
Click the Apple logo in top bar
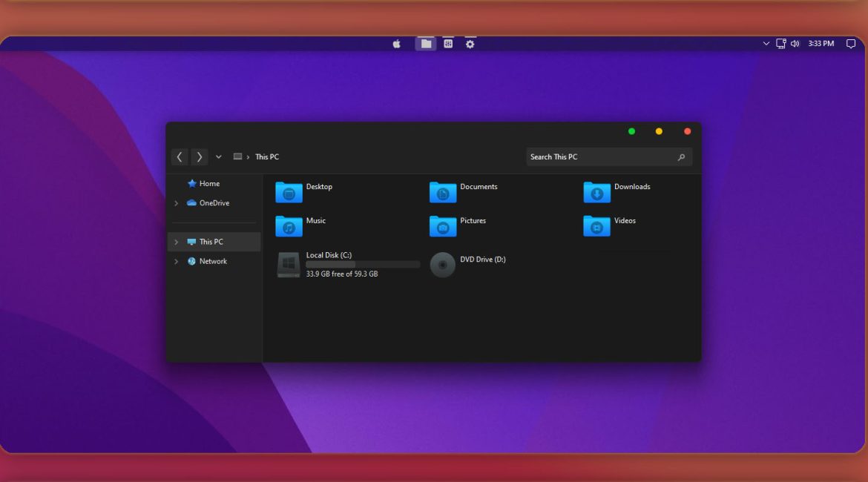397,44
